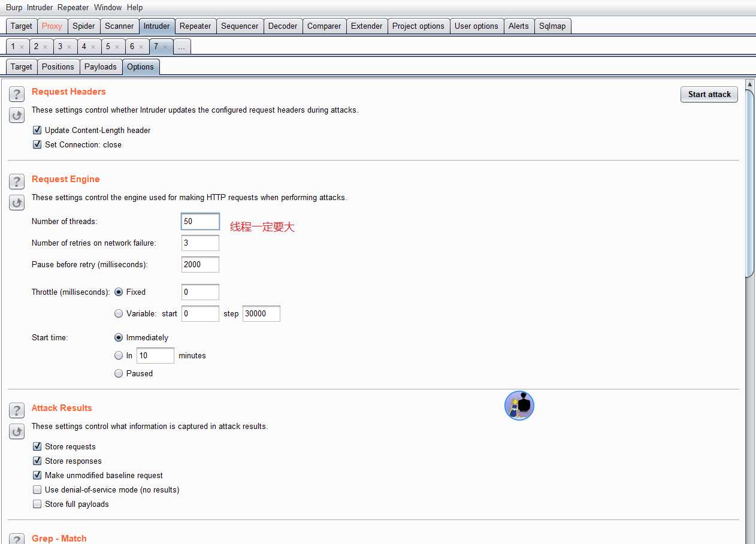Select Fixed throttle radio button

[x=119, y=292]
